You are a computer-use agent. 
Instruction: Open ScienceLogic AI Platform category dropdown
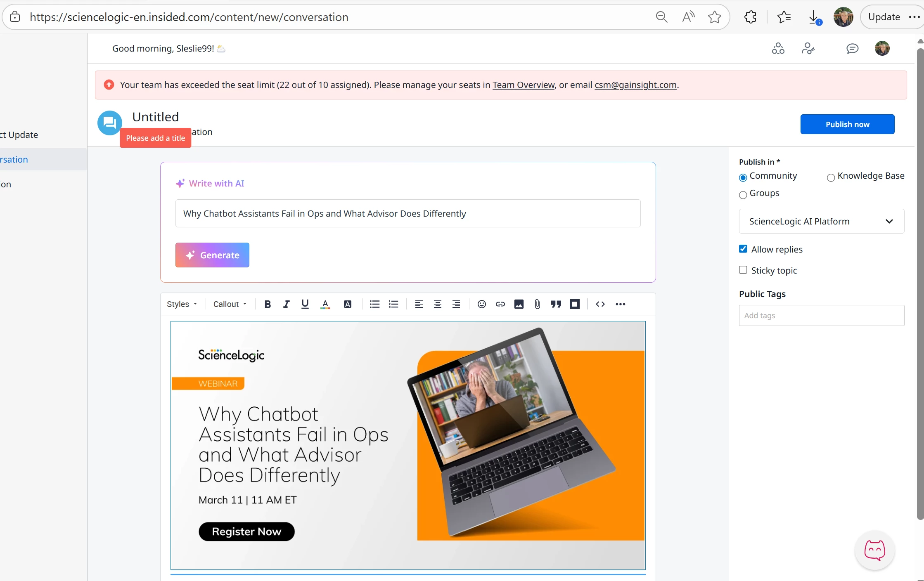click(x=821, y=221)
